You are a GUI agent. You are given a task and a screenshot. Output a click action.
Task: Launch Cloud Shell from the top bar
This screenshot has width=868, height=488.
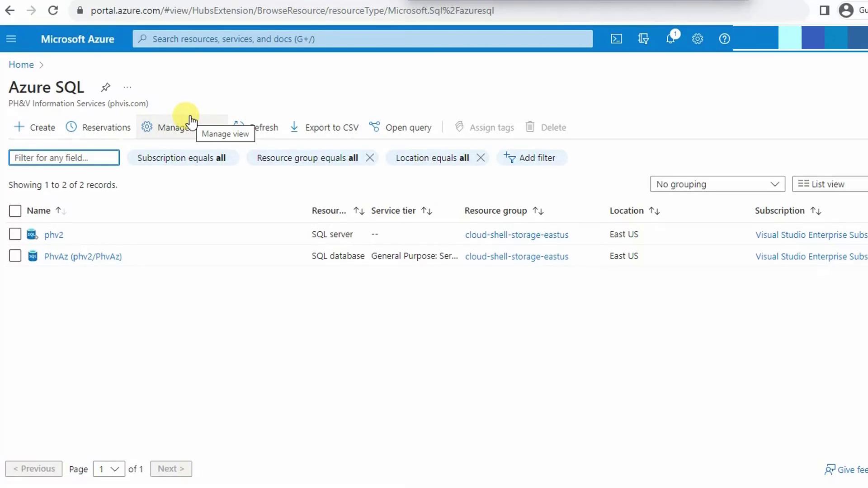tap(616, 39)
